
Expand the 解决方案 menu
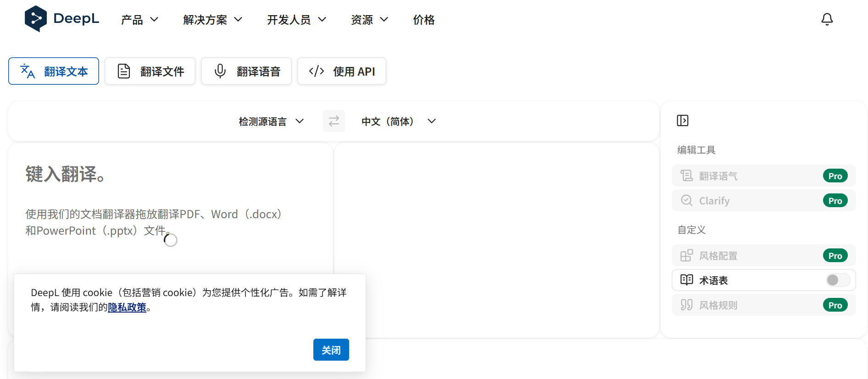point(212,20)
